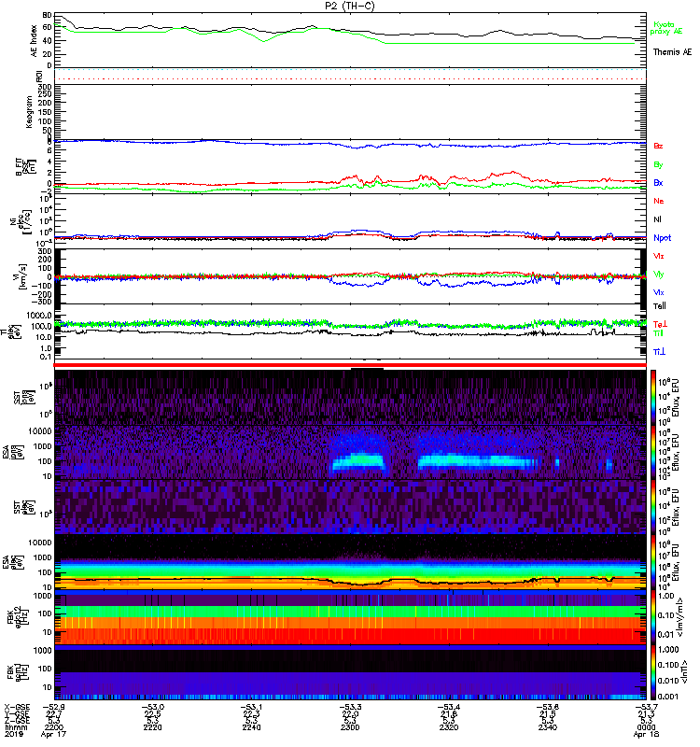Click the -52.9 X-GSE position value
The width and height of the screenshot is (700, 747).
pos(54,707)
